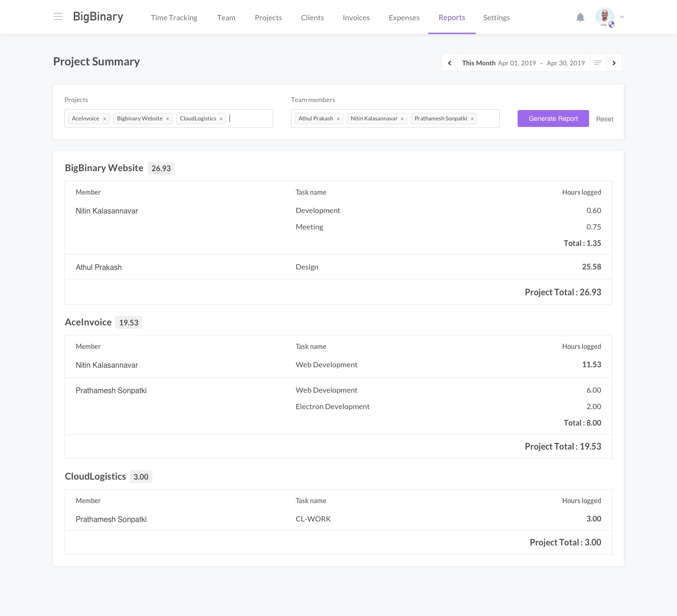
Task: Click the BigBinary logo
Action: point(98,17)
